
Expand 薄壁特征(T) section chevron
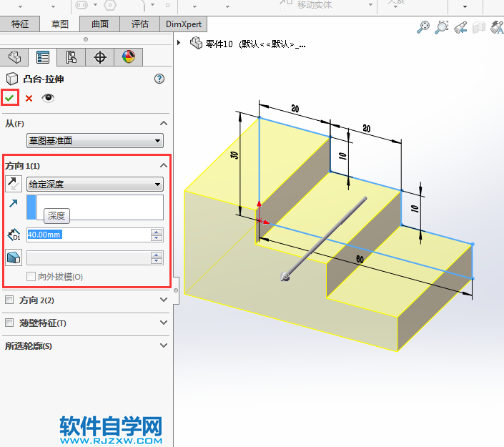click(x=164, y=323)
